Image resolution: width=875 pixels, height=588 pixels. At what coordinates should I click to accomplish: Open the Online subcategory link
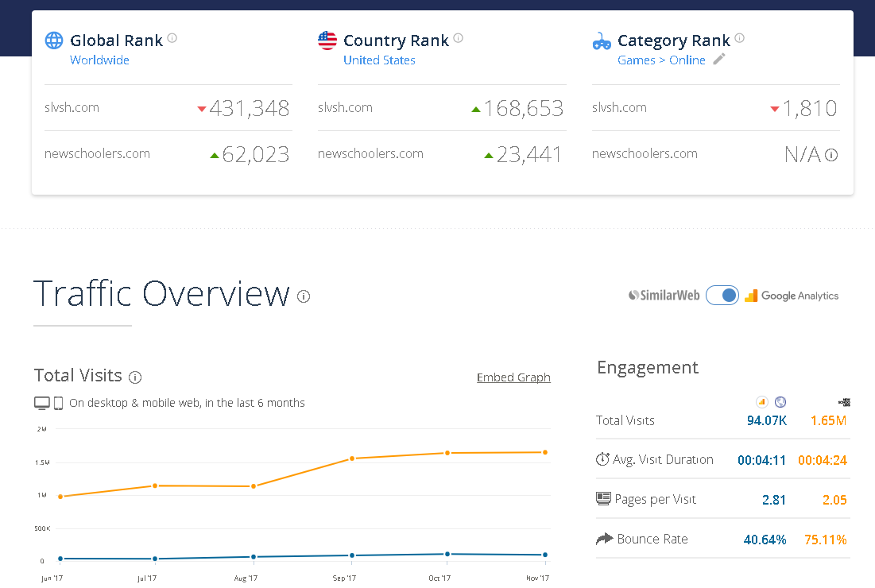point(687,60)
